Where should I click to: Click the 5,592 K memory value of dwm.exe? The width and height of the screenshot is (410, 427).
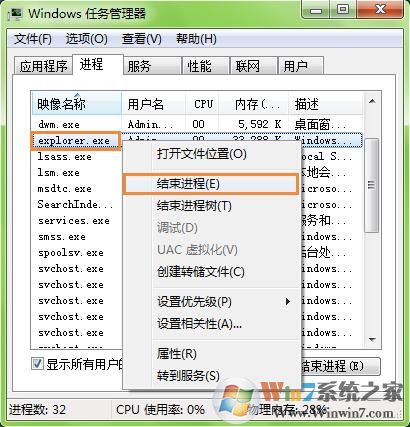[260, 124]
